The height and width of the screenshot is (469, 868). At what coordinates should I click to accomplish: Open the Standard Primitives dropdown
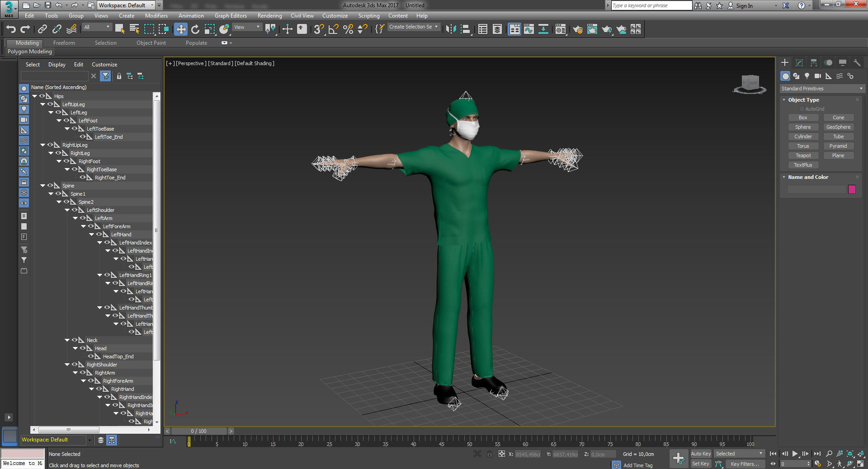point(822,89)
